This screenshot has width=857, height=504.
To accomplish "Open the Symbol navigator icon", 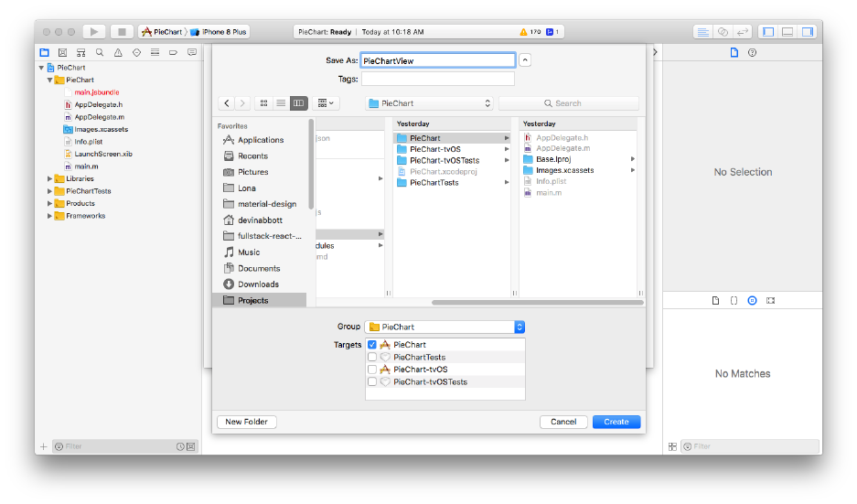I will (80, 52).
